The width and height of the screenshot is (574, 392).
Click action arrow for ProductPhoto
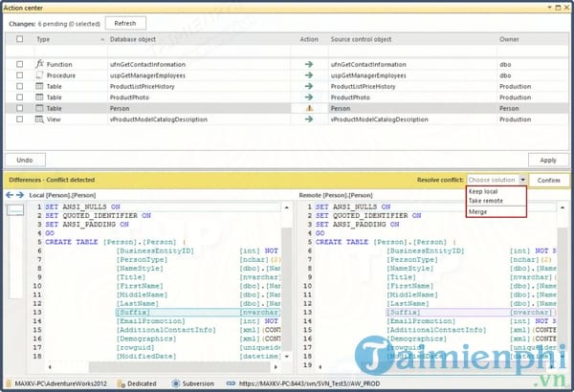(x=309, y=97)
